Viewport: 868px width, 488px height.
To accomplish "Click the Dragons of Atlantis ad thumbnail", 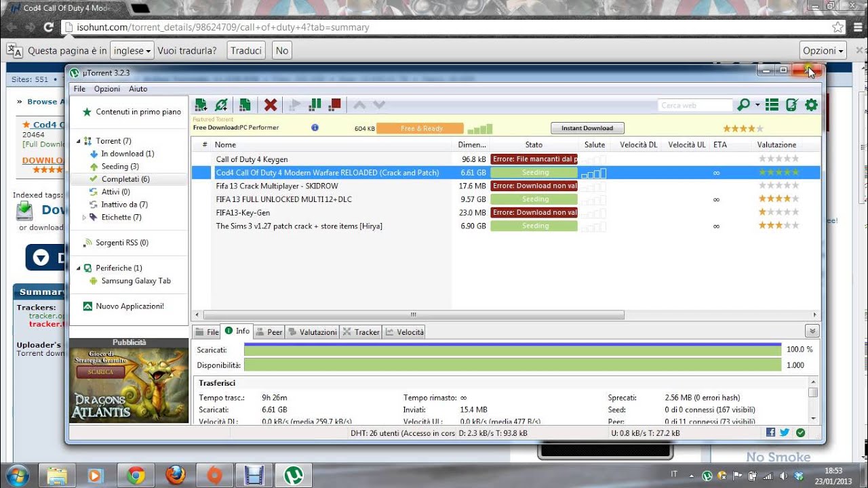I will pyautogui.click(x=130, y=385).
